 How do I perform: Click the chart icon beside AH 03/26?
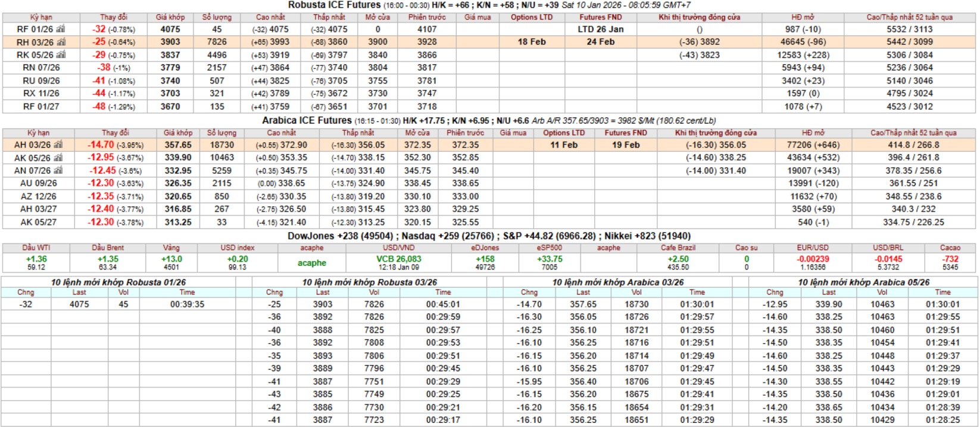coord(58,145)
